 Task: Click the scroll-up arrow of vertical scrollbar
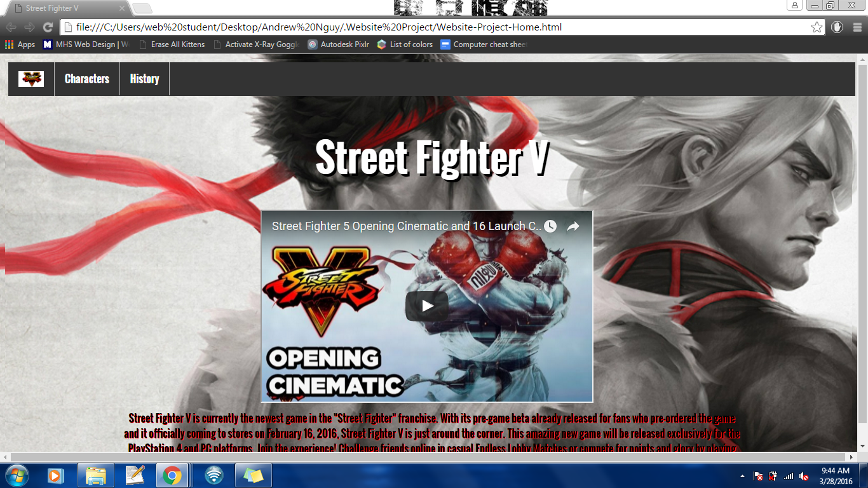pos(862,58)
